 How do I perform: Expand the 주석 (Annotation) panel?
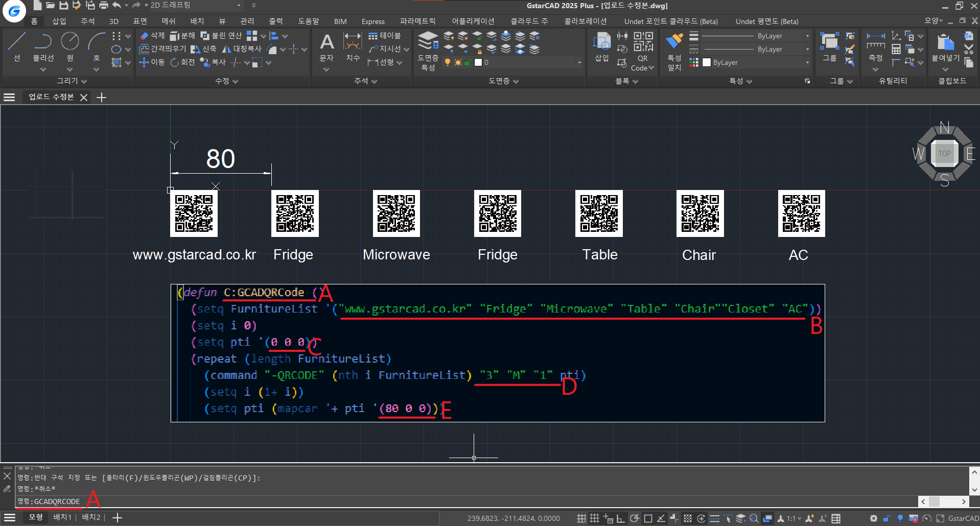click(365, 81)
